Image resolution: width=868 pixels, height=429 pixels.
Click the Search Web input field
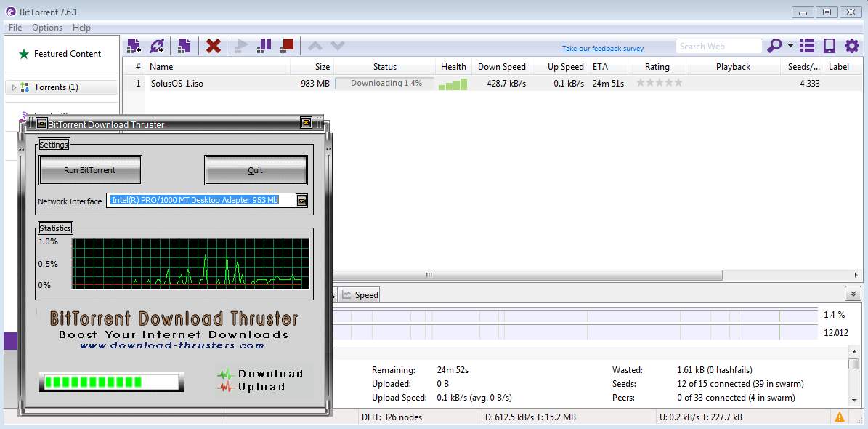pyautogui.click(x=718, y=47)
